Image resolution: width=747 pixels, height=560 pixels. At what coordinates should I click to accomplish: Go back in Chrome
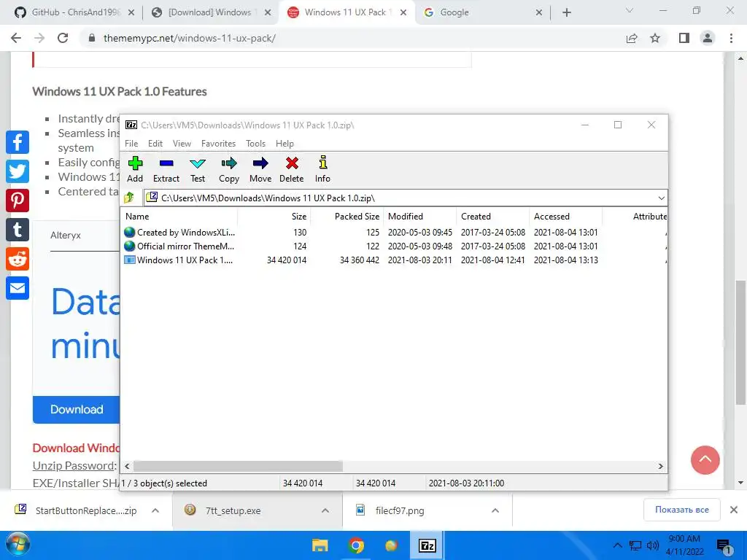click(16, 38)
